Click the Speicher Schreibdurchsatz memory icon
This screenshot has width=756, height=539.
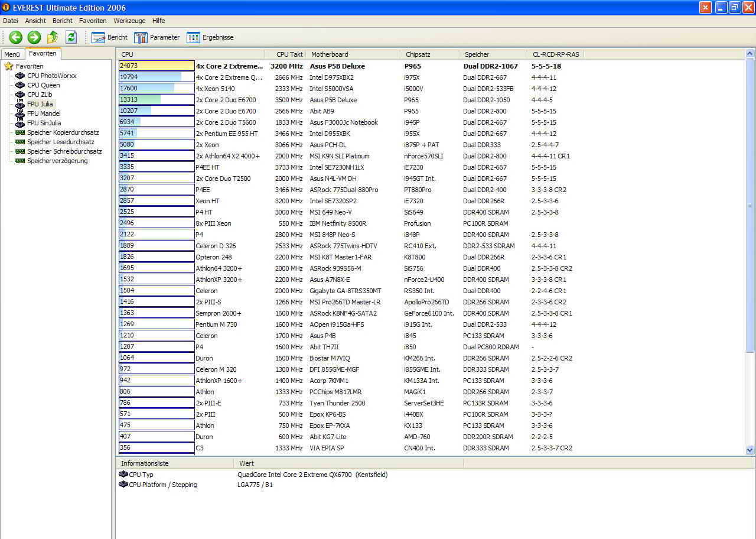click(x=20, y=151)
